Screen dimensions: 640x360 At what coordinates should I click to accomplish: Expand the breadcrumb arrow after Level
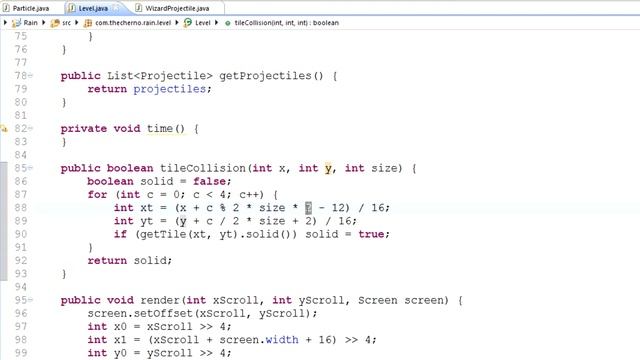point(216,23)
